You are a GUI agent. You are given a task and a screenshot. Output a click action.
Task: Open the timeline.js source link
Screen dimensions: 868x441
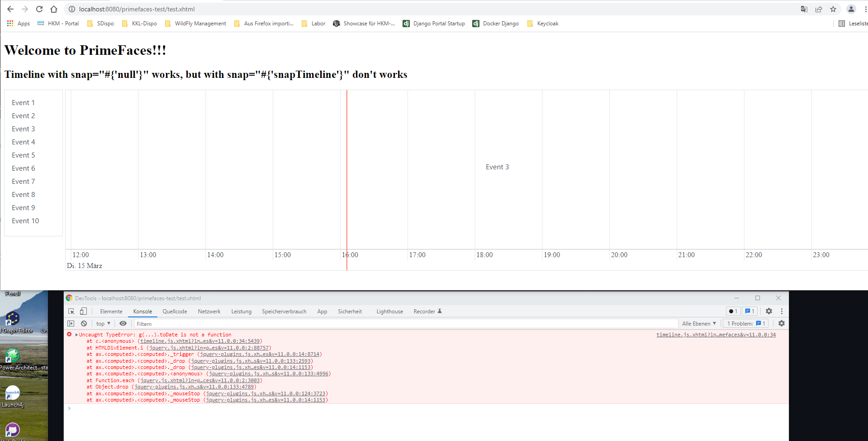pos(716,335)
